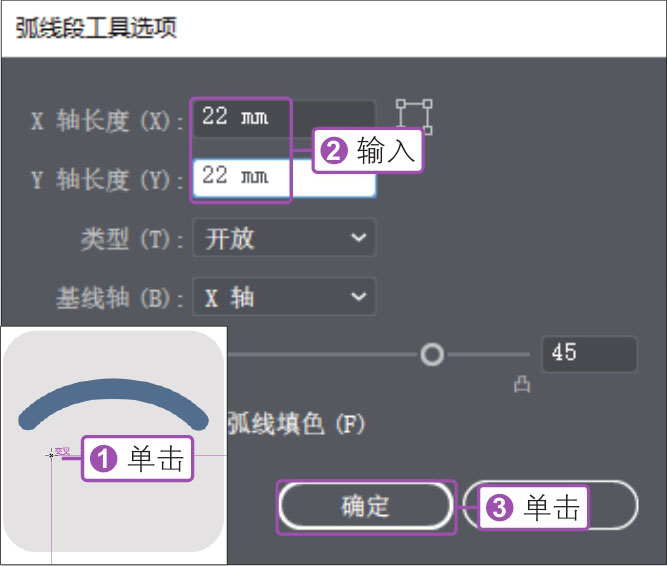Click the slope value field showing 45
The image size is (667, 566).
click(590, 354)
